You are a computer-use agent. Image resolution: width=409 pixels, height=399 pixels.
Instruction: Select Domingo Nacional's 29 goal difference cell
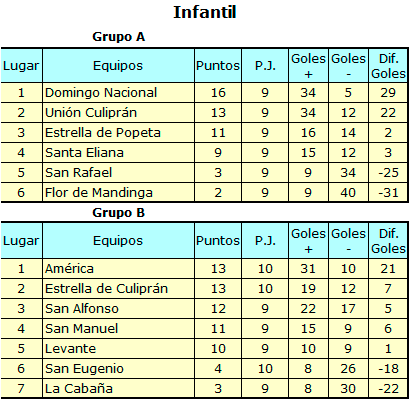388,93
